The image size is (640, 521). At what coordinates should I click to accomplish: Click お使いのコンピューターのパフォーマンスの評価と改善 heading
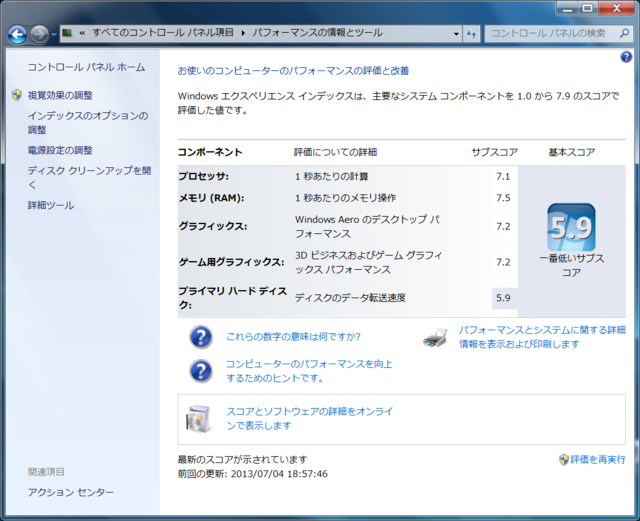click(293, 71)
